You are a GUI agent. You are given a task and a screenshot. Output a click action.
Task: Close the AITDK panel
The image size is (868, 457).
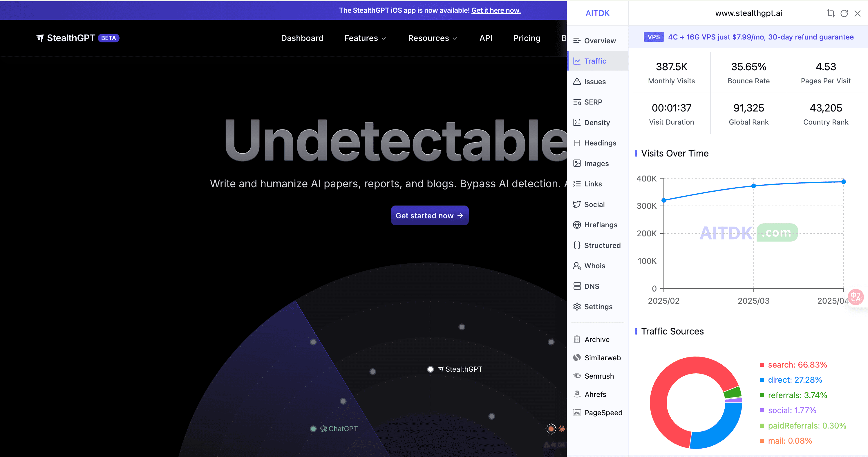tap(858, 13)
